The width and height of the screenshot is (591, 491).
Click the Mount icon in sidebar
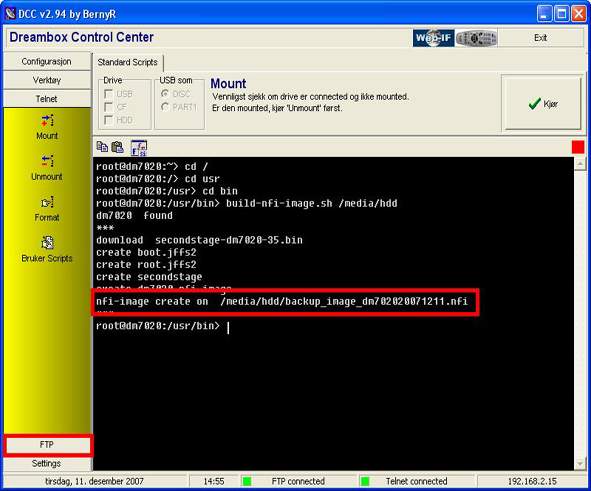(x=47, y=121)
